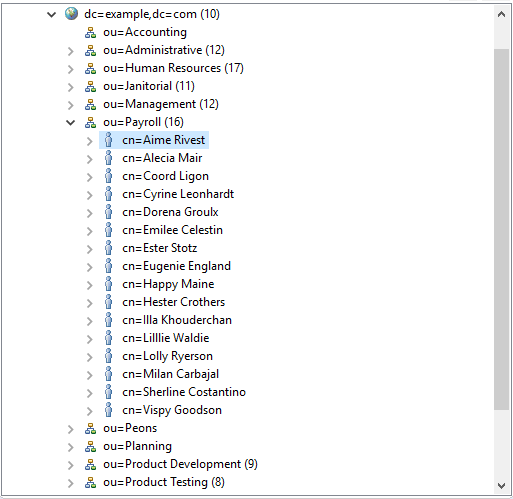The width and height of the screenshot is (513, 499).
Task: Click the globe icon for dc=example,dc=com
Action: [x=71, y=14]
